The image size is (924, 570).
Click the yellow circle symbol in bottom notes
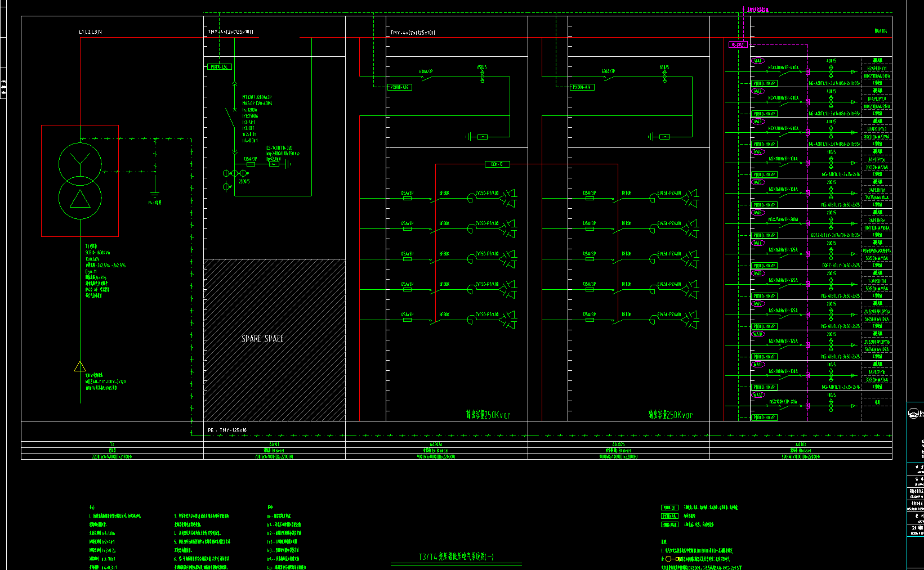pyautogui.click(x=668, y=559)
